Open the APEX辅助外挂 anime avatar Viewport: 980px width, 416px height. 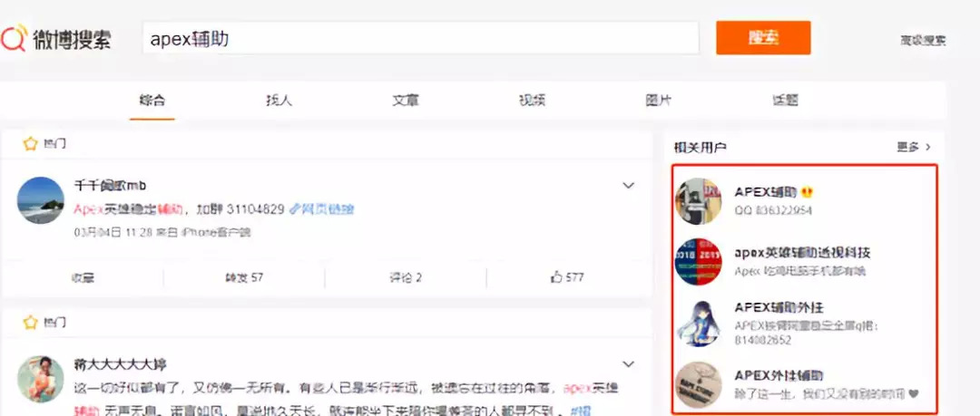click(699, 323)
